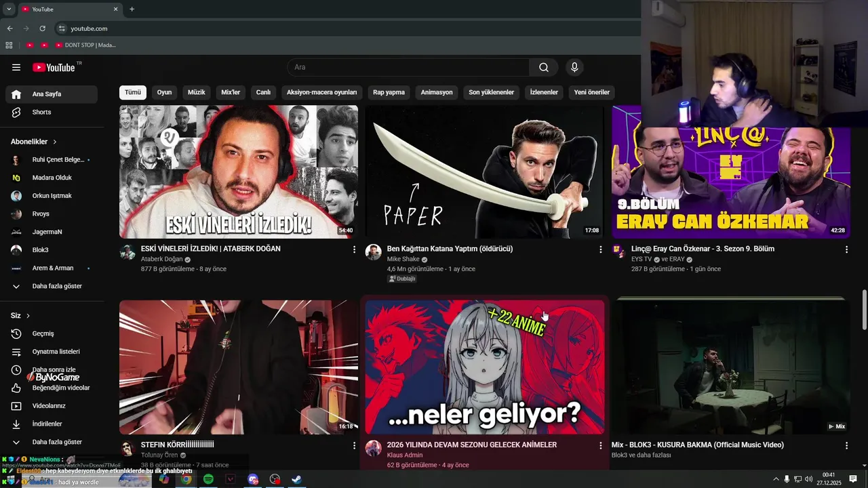Click the taskbar volume icon
Screen dimensions: 868x488
click(808, 479)
